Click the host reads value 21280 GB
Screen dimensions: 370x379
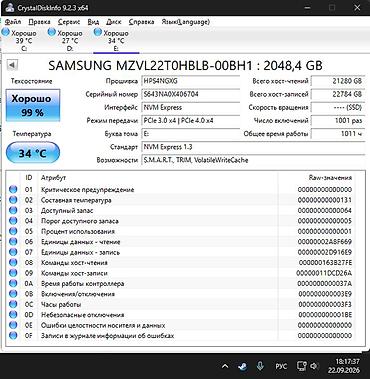338,81
